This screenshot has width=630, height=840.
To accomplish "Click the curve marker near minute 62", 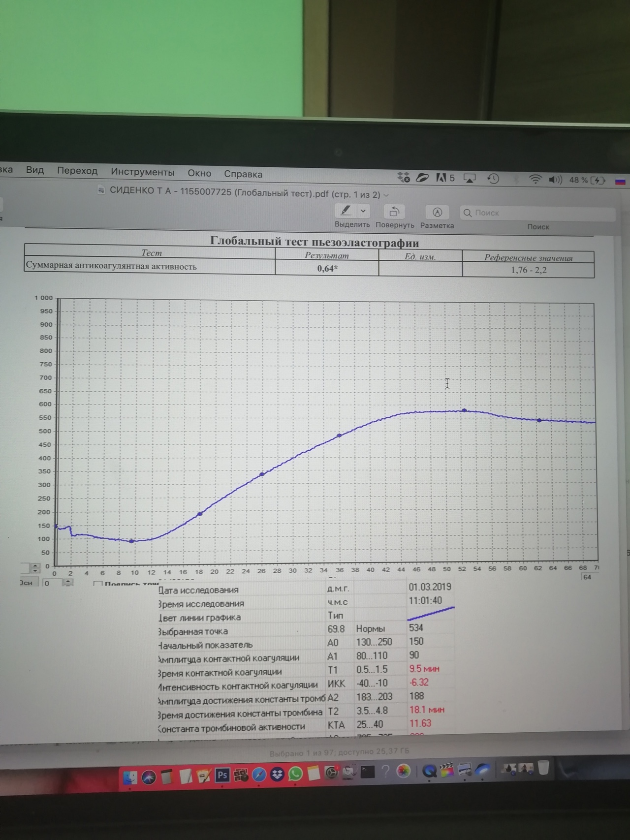I will pos(539,420).
